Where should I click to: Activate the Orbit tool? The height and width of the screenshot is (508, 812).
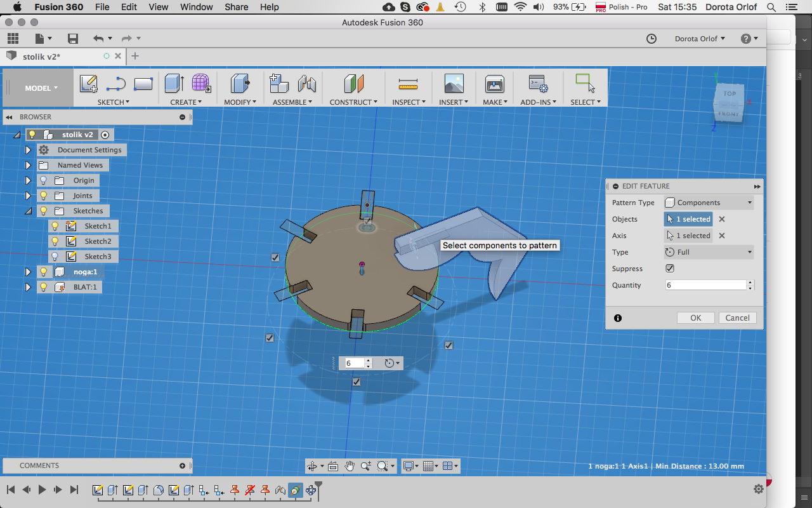click(313, 465)
